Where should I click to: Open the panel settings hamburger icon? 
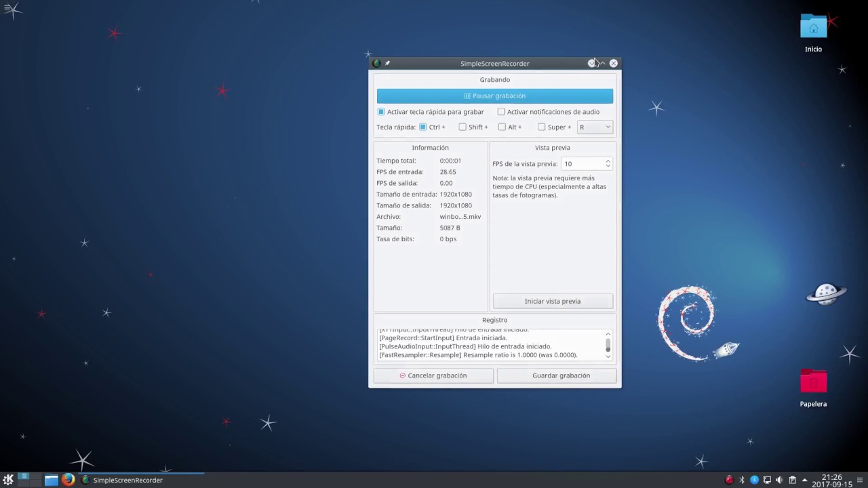861,480
